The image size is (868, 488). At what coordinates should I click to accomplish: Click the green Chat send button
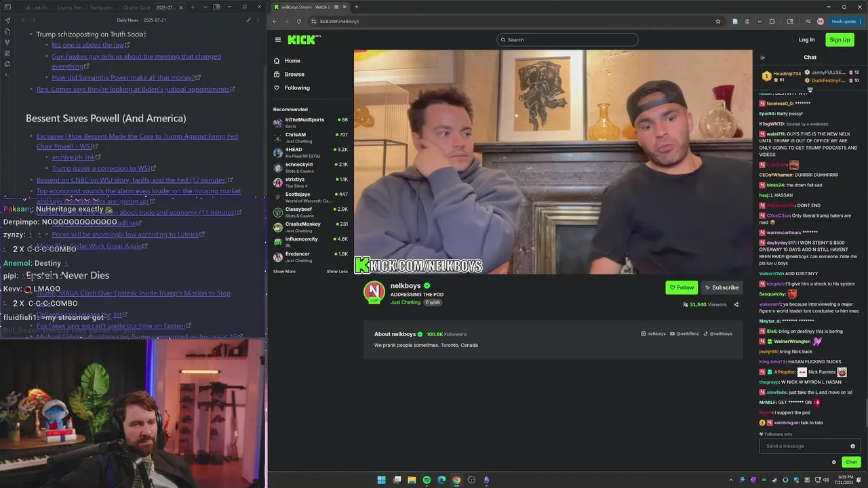(x=851, y=462)
